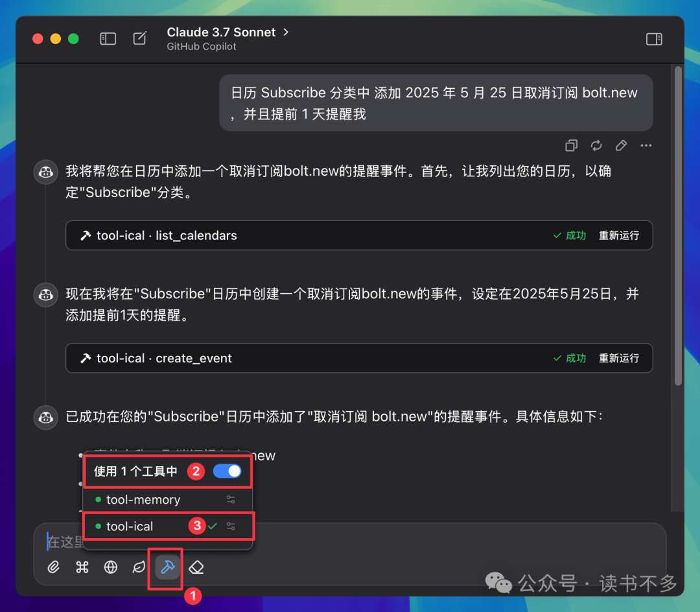
Task: Open more options ellipsis under user message
Action: (646, 145)
